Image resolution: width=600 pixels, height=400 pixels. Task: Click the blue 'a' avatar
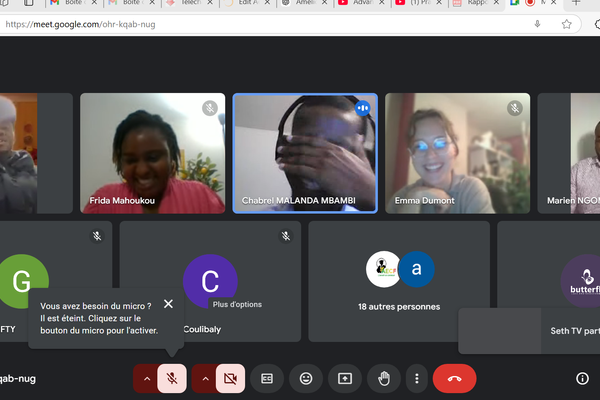click(x=416, y=269)
